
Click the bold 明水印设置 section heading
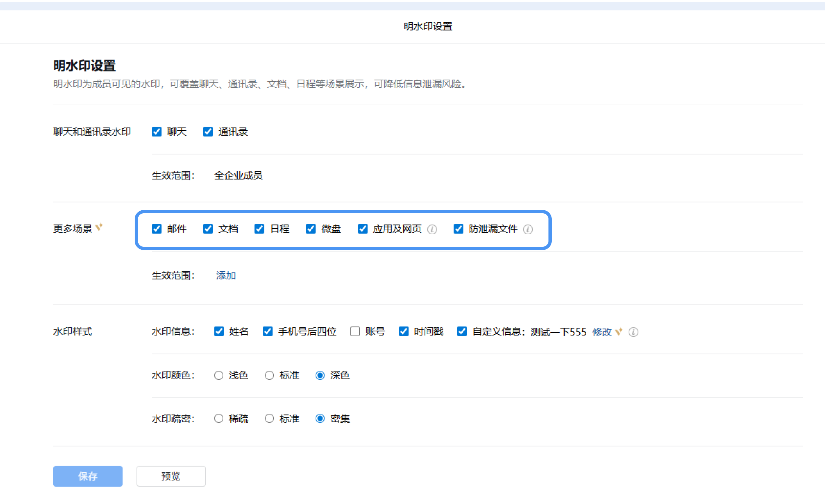tap(84, 66)
